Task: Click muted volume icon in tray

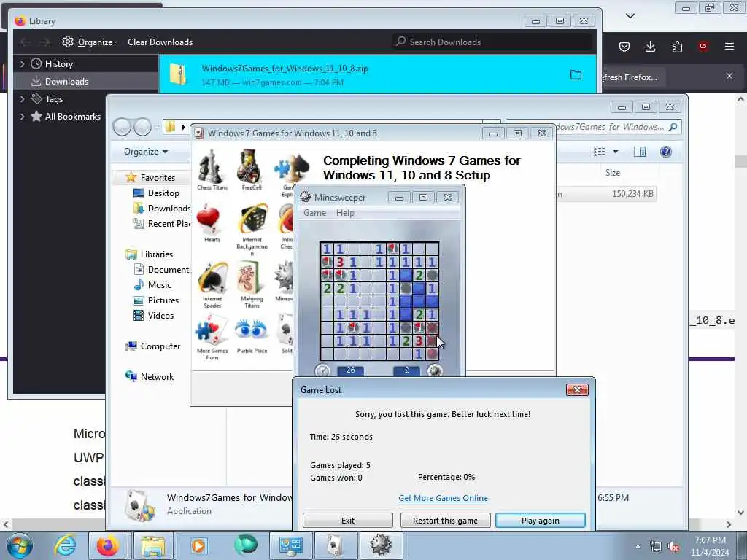Action: pyautogui.click(x=673, y=547)
